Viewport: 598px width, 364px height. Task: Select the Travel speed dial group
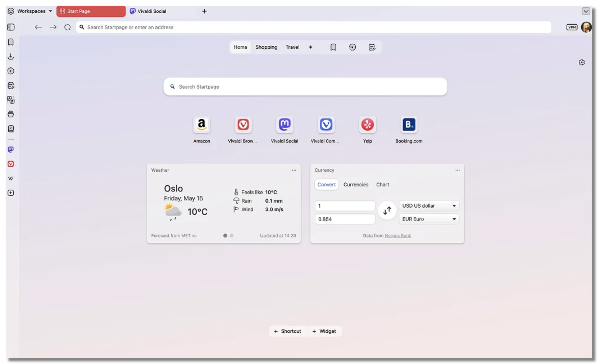tap(292, 47)
